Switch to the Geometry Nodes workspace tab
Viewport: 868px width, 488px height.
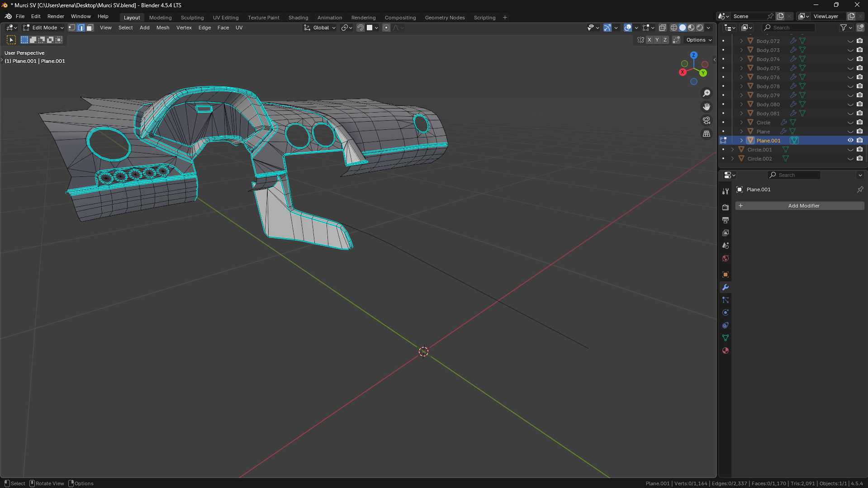[x=445, y=18]
